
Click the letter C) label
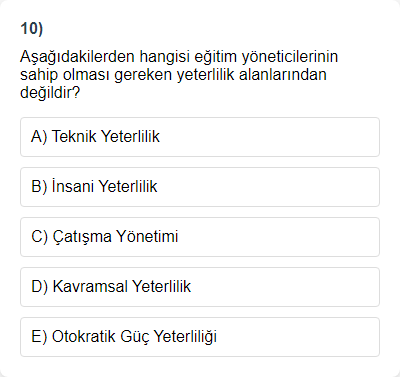coord(39,236)
